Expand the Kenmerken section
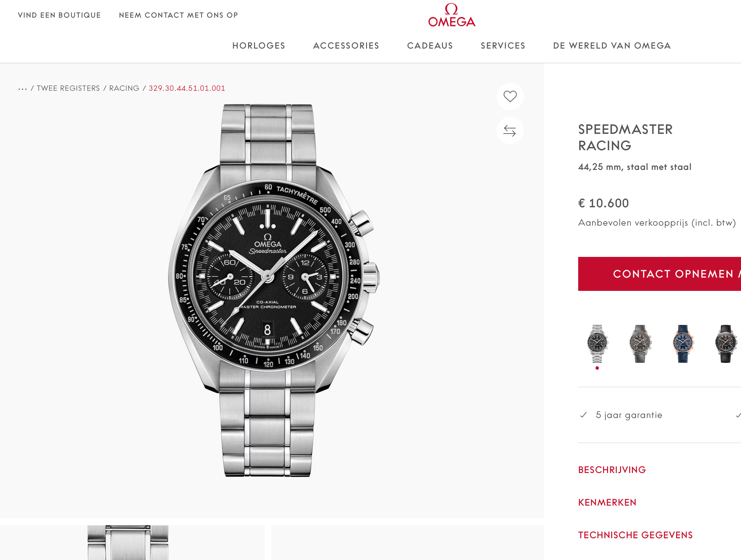Viewport: 741px width, 560px height. click(x=607, y=503)
